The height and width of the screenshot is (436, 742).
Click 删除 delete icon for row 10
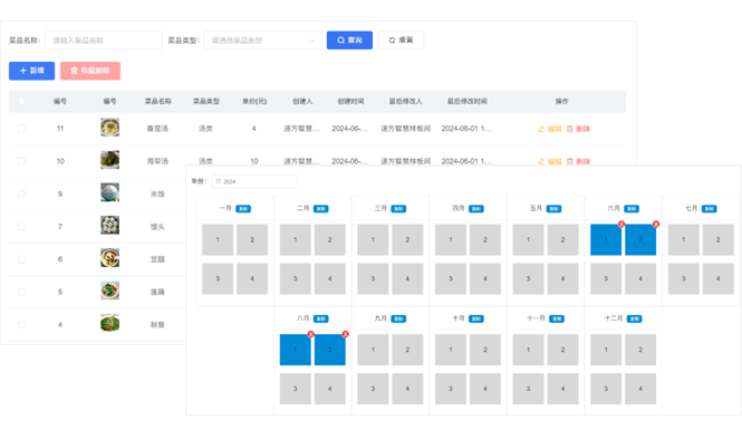coord(578,161)
